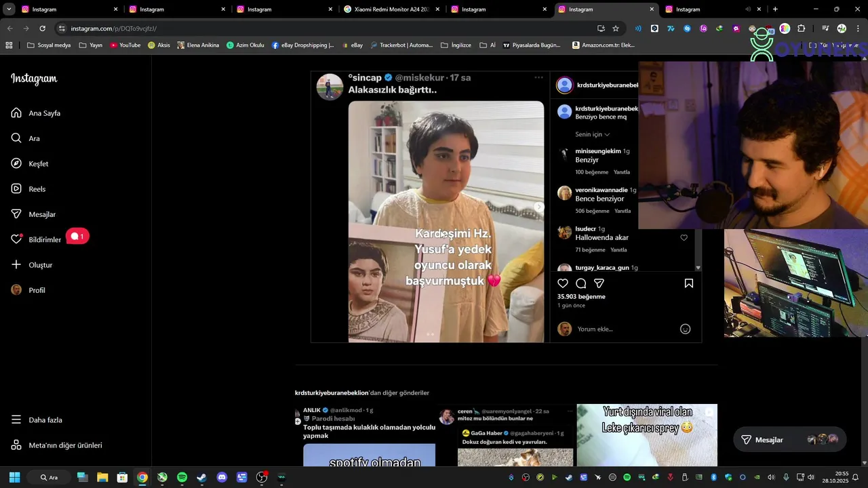Go to Keşfet explore page
868x488 pixels.
pyautogui.click(x=30, y=163)
